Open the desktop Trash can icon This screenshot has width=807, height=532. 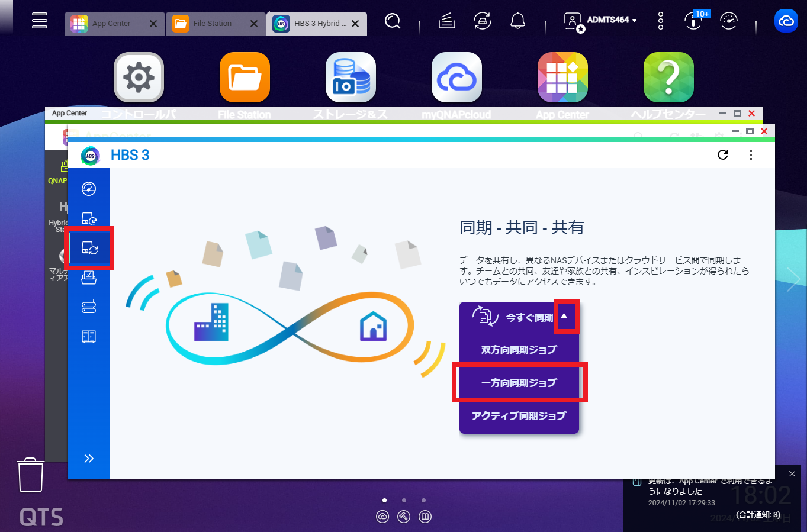pyautogui.click(x=31, y=475)
